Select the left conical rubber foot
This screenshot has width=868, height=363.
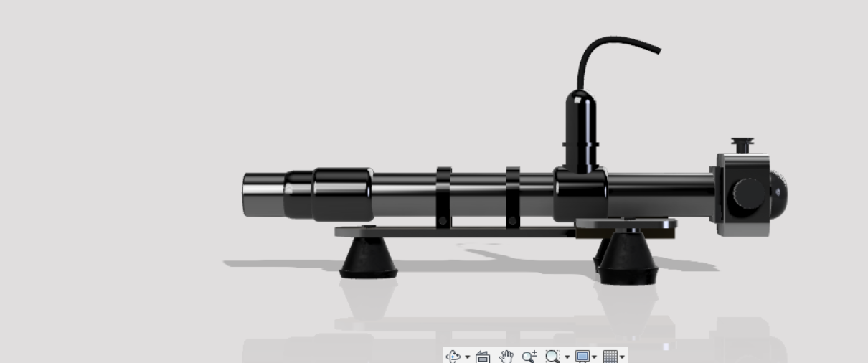point(368,260)
